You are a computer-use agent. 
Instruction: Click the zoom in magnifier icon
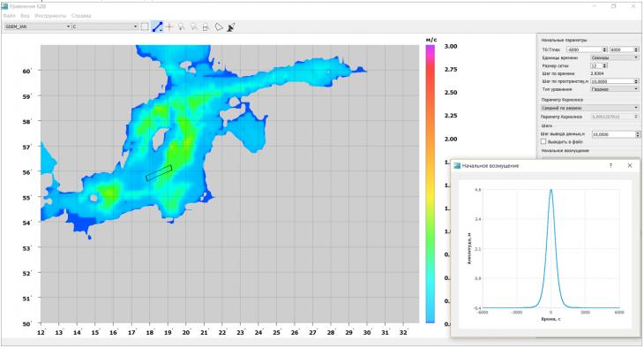[181, 26]
